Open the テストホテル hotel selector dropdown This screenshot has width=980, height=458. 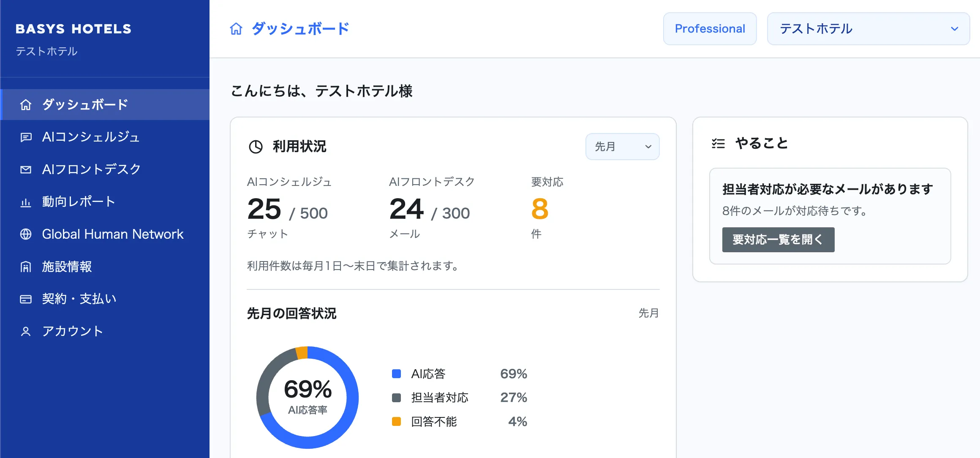tap(868, 29)
